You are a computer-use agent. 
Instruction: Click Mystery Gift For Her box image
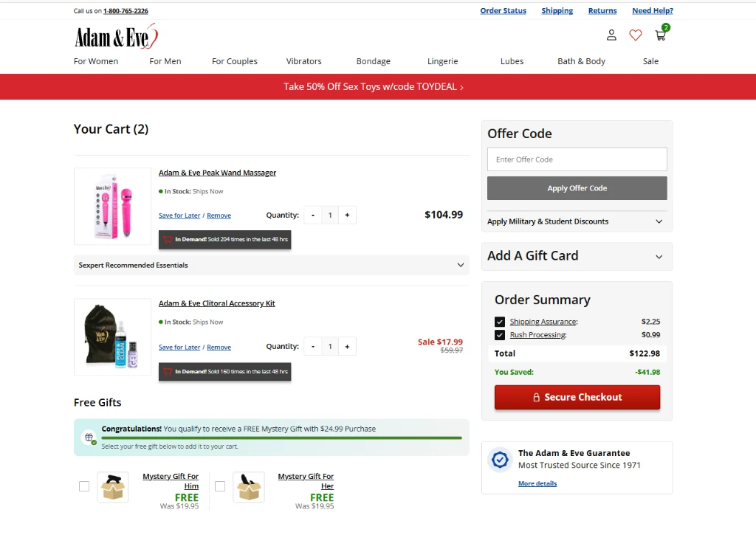click(249, 487)
